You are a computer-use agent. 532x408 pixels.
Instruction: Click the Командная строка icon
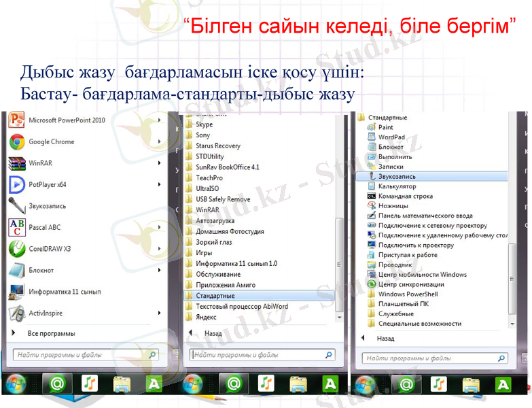coord(371,196)
